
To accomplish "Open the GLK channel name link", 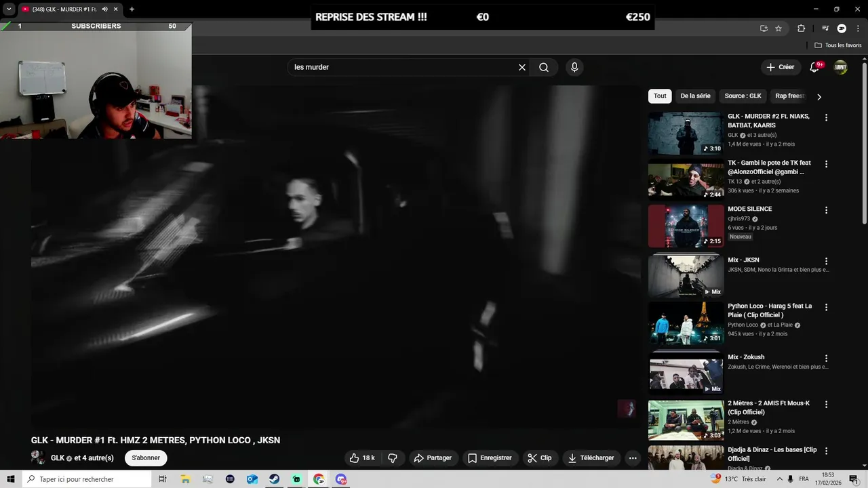I will click(x=58, y=458).
